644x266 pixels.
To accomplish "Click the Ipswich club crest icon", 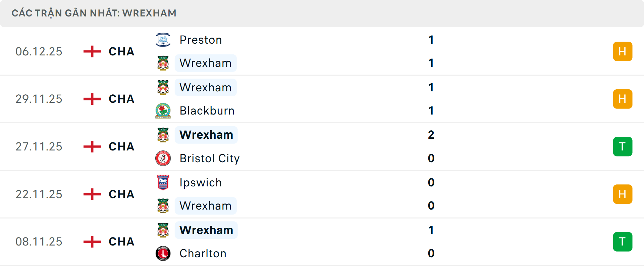I will (163, 182).
